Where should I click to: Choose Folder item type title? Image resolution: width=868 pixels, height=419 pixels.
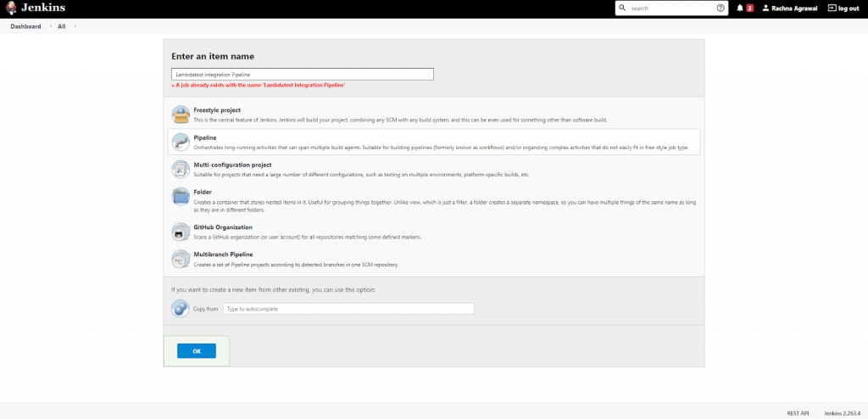pyautogui.click(x=203, y=192)
